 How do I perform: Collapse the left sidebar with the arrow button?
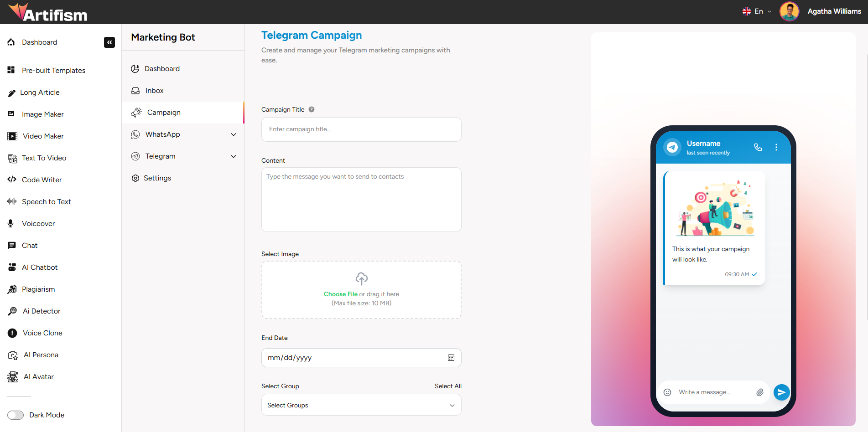click(x=109, y=42)
